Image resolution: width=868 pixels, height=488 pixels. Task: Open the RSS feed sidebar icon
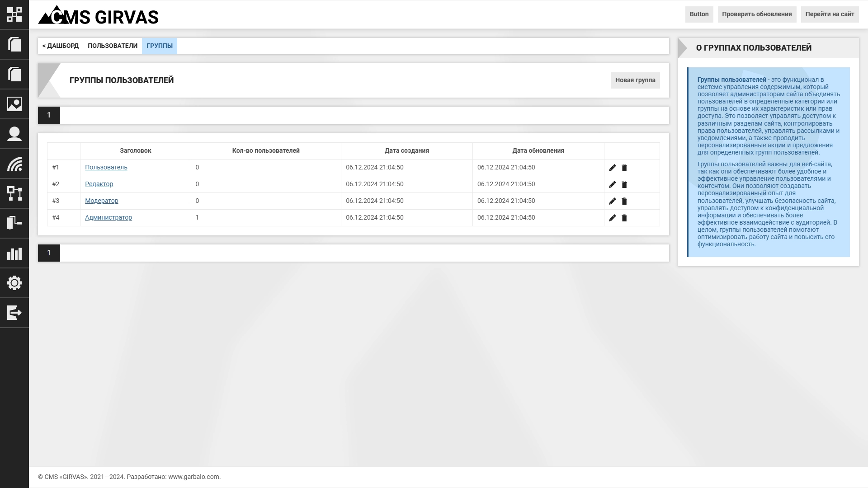tap(14, 164)
